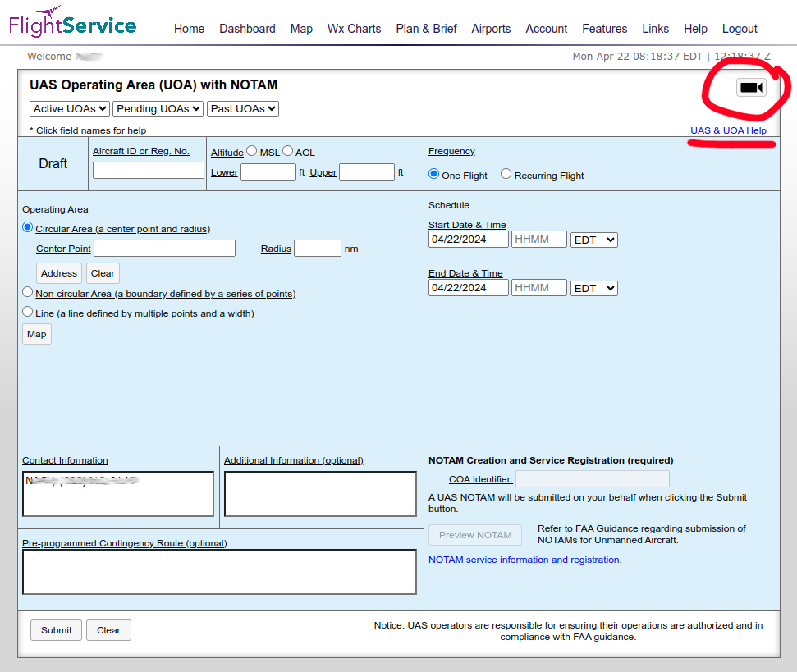This screenshot has width=797, height=672.
Task: Open the Past UOAs dropdown
Action: (x=242, y=108)
